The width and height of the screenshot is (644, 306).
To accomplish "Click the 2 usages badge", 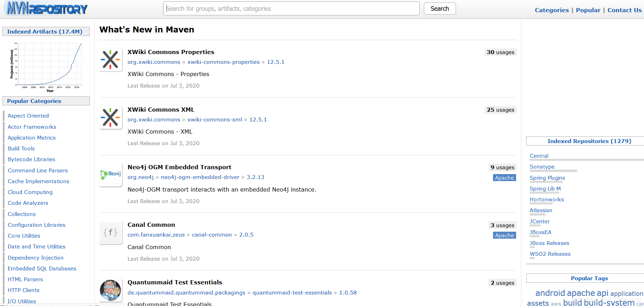I will [x=502, y=283].
